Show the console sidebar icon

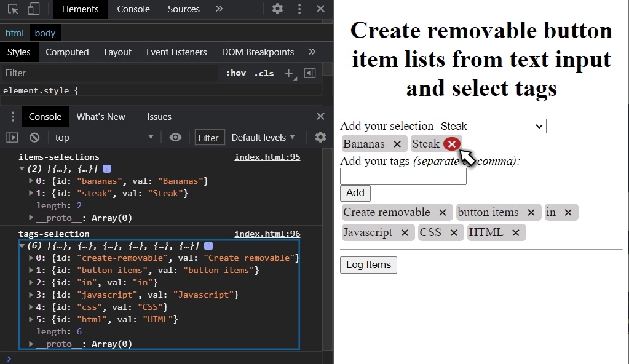(x=12, y=138)
